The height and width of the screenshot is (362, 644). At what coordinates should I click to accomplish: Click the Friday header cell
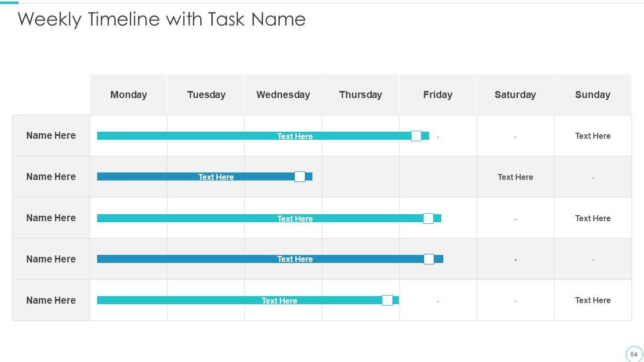pyautogui.click(x=438, y=95)
